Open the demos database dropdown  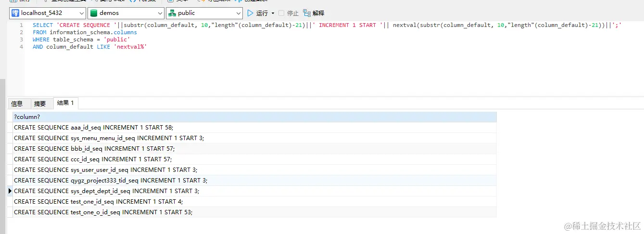click(x=126, y=13)
